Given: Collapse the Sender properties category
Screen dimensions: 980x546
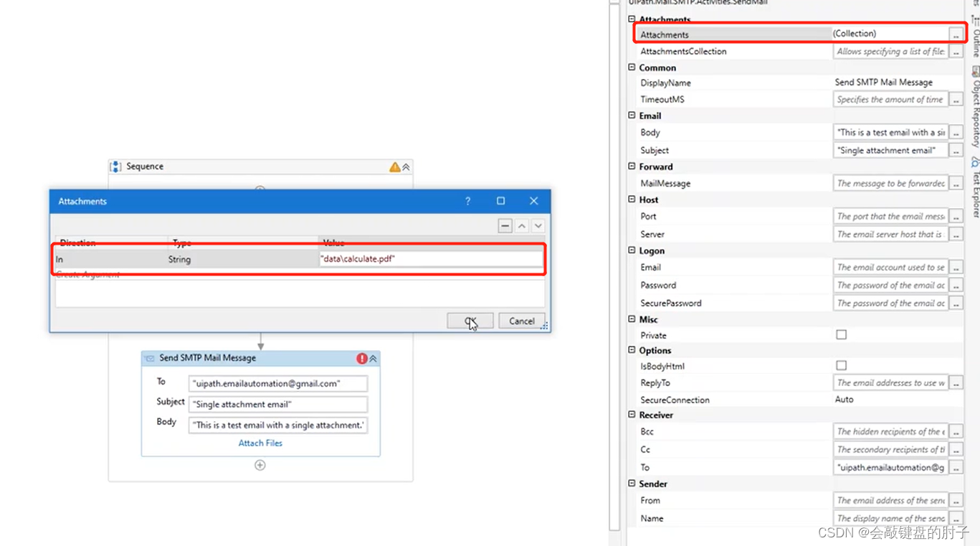Looking at the screenshot, I should click(632, 484).
